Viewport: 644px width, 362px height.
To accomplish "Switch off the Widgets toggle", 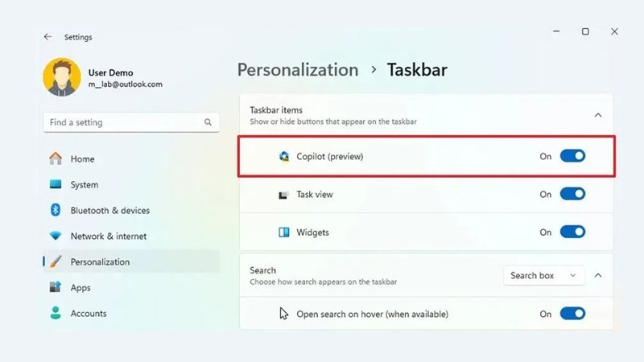I will pyautogui.click(x=572, y=232).
